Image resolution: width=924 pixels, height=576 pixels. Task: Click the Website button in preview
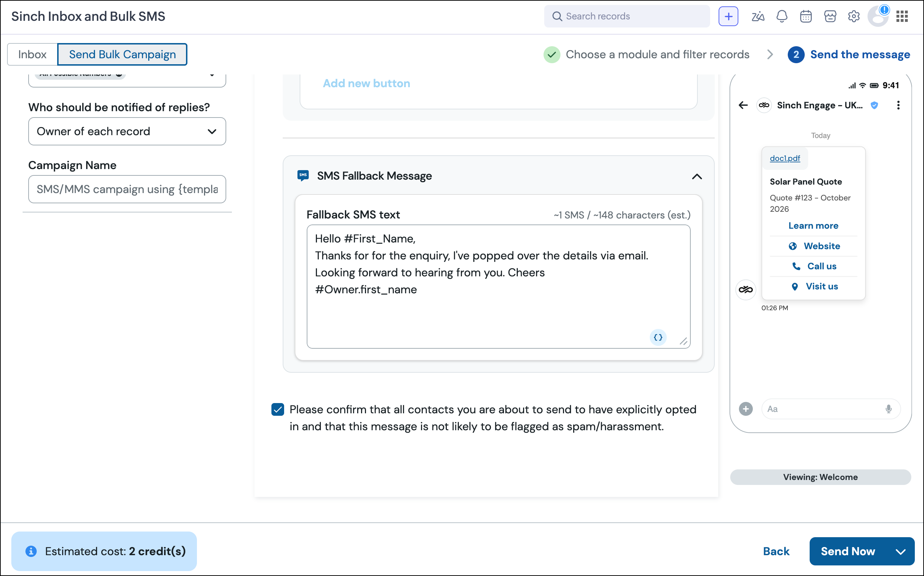(x=813, y=246)
